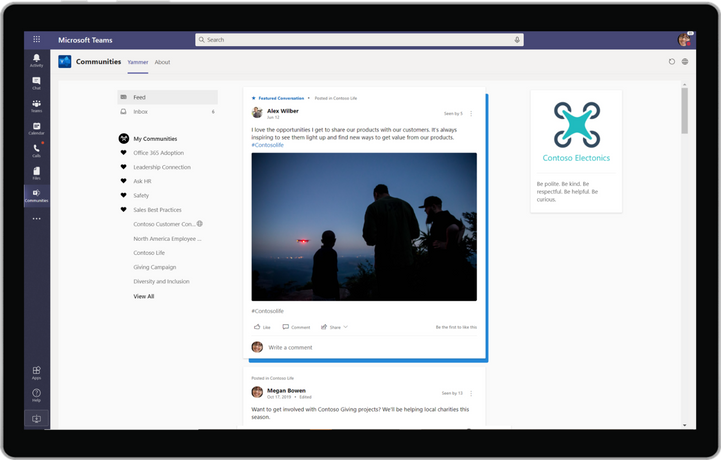Click the Contoso Electronics logo card
The height and width of the screenshot is (460, 721).
576,151
